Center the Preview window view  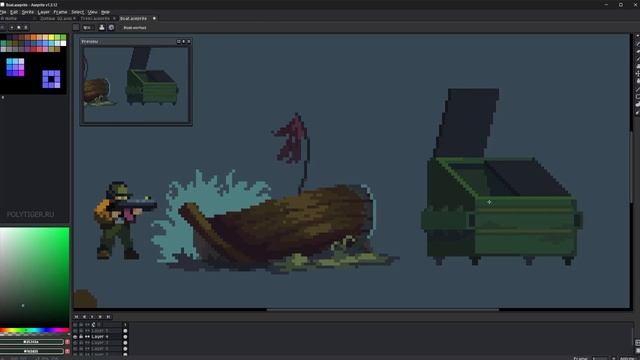178,42
